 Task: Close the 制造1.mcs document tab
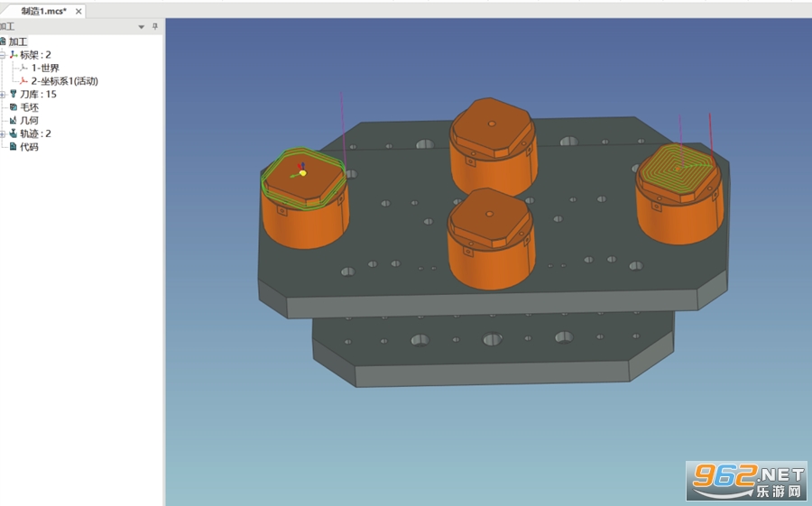78,12
